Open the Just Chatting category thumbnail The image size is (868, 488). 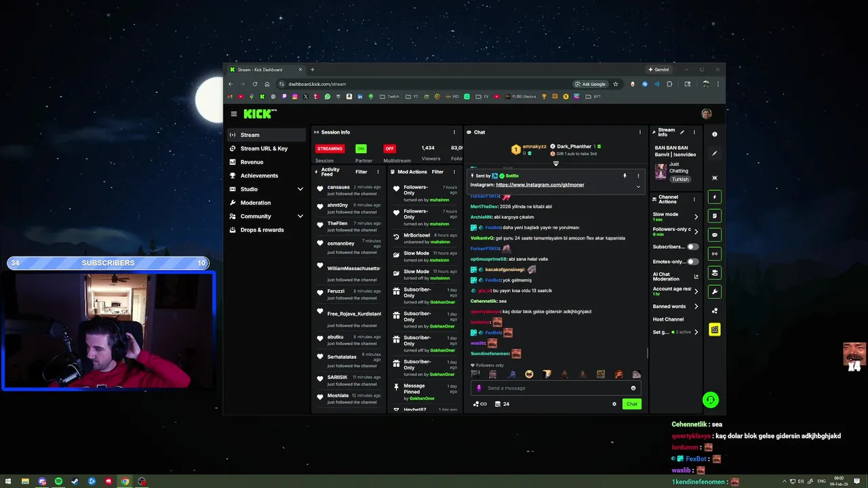660,171
